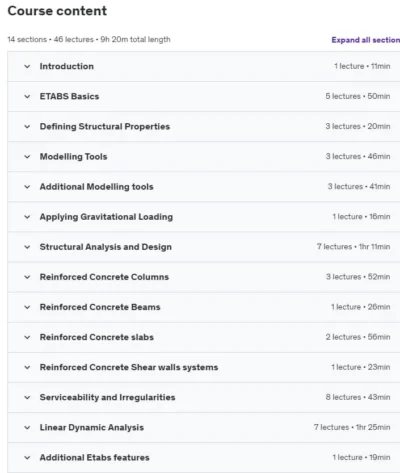Open Serviceability and Irregularities section title
The width and height of the screenshot is (400, 473).
[x=107, y=397]
